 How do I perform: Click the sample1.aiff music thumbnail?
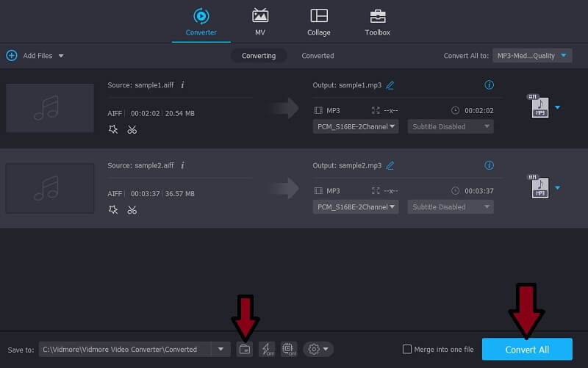50,107
